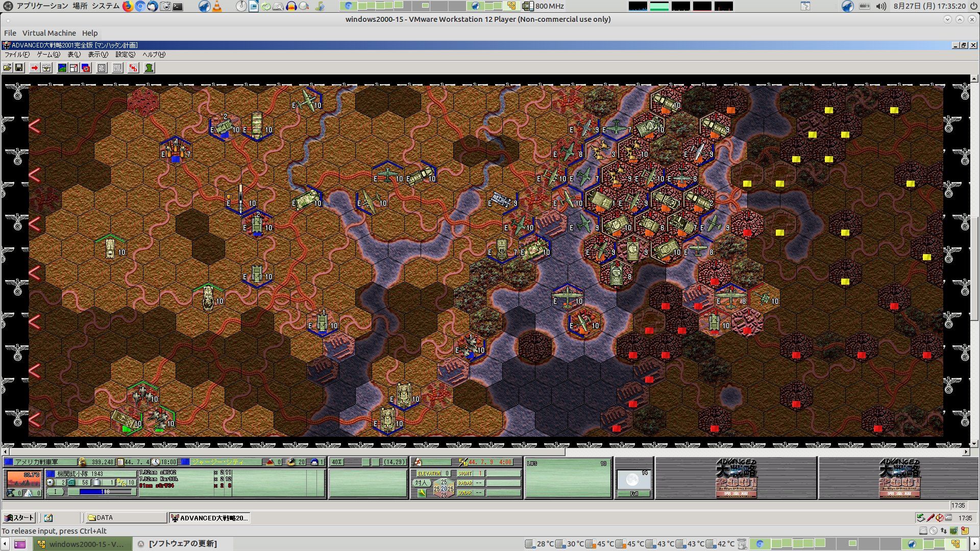Image resolution: width=980 pixels, height=551 pixels.
Task: Click the VLC cone panel icon
Action: 217,6
